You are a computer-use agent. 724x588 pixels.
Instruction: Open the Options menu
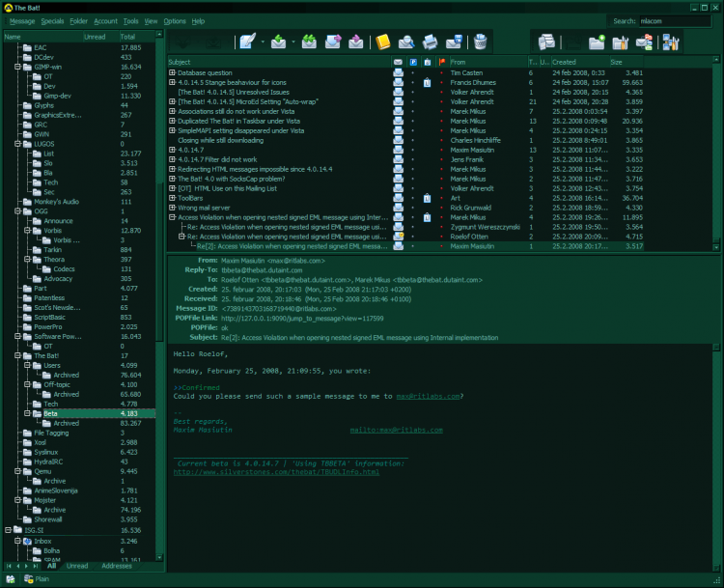(x=175, y=21)
